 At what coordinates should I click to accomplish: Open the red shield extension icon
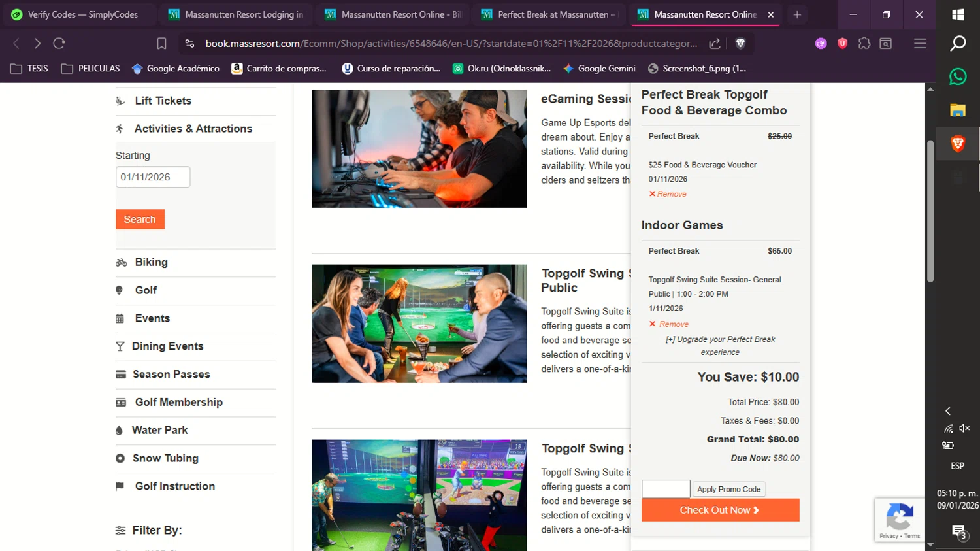[x=842, y=43]
